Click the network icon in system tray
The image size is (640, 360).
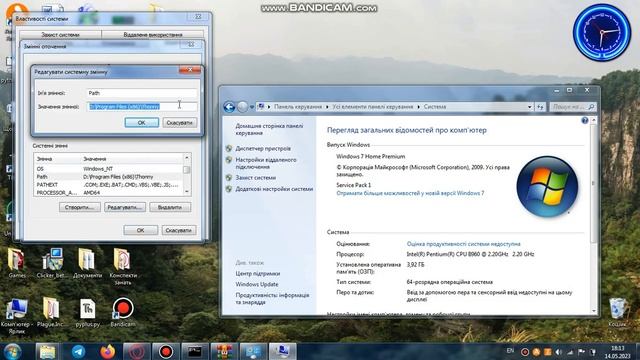click(570, 352)
